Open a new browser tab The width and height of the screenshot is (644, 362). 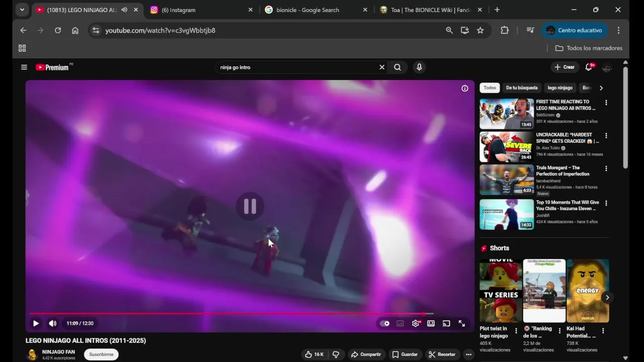(x=497, y=10)
